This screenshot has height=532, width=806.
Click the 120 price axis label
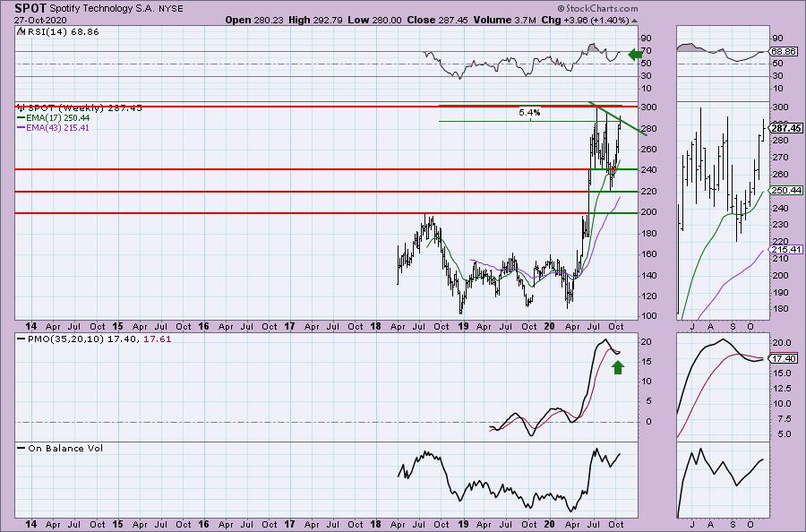pyautogui.click(x=647, y=296)
